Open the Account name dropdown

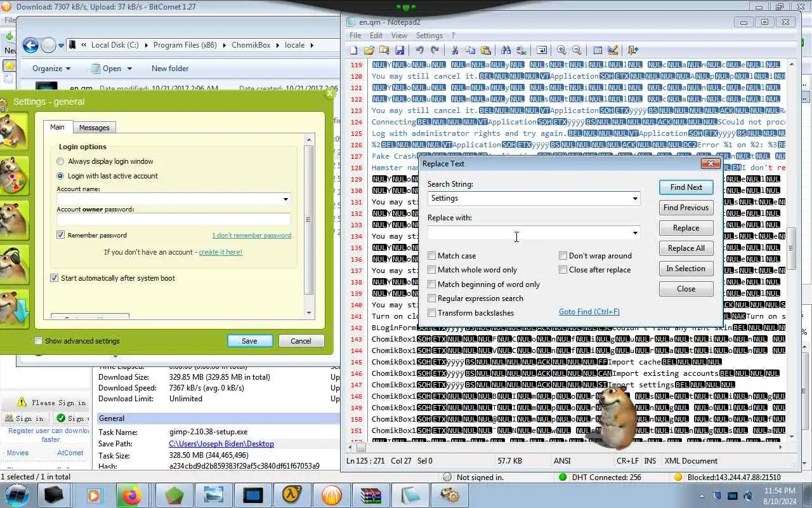coord(285,199)
